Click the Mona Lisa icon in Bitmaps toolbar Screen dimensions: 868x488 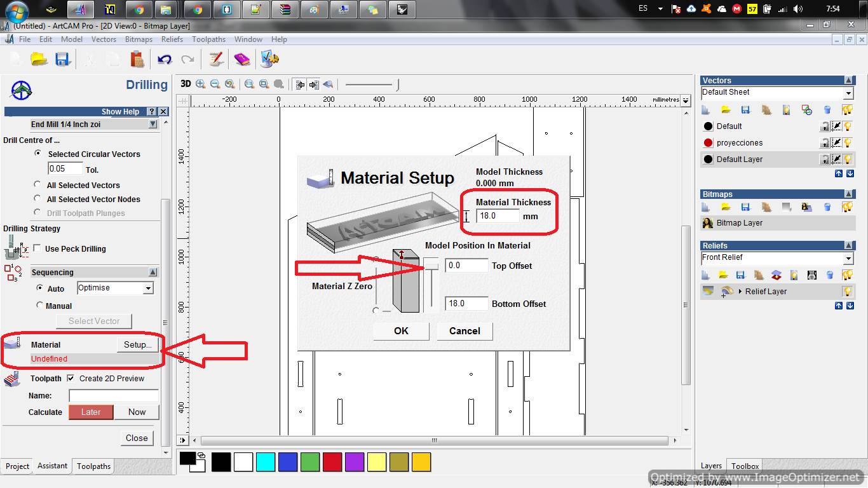[807, 207]
